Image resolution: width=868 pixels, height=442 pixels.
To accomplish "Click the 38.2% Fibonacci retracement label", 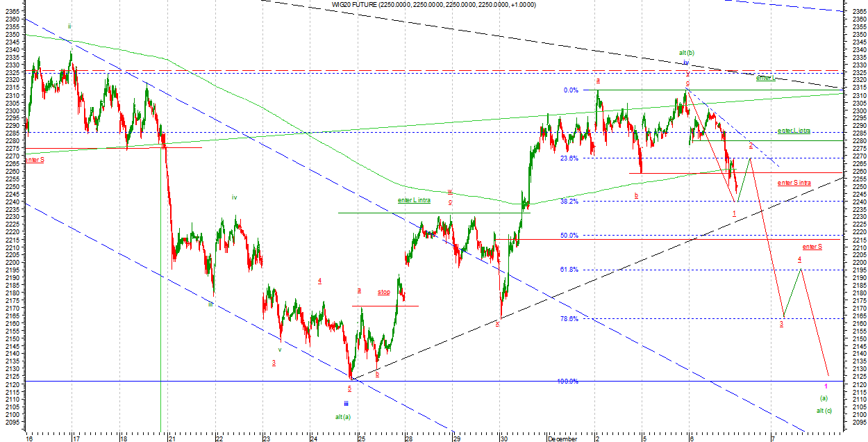I will (569, 202).
